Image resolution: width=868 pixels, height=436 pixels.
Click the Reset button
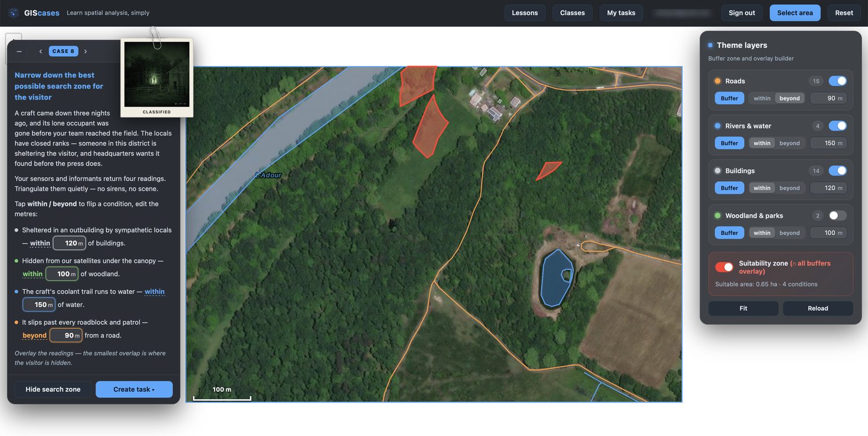(x=844, y=13)
